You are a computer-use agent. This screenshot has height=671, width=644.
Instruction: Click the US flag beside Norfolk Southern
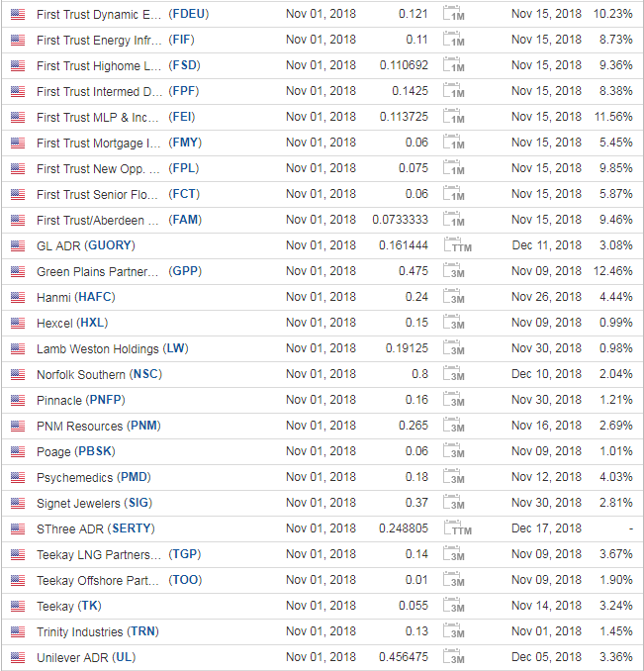click(x=18, y=374)
